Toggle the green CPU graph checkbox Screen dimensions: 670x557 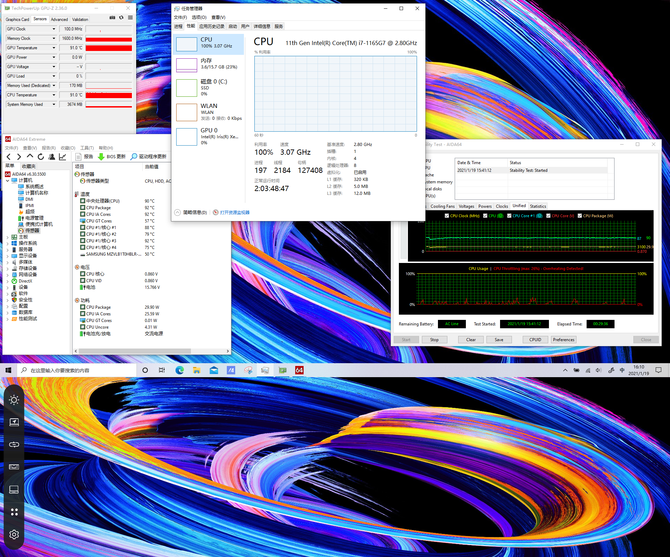click(x=485, y=216)
